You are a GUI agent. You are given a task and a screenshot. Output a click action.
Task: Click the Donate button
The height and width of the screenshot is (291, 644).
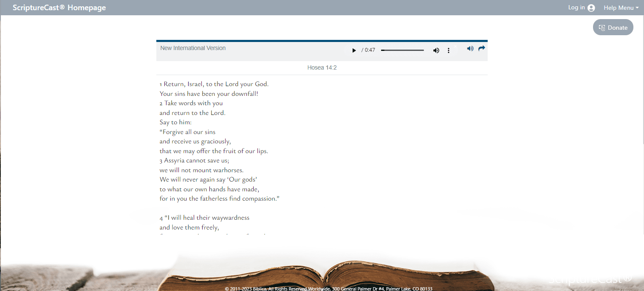tap(613, 28)
